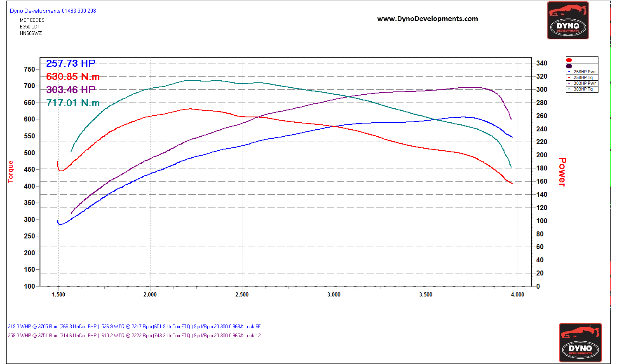Select the blue 219.3 WHP summary line
Image resolution: width=617 pixels, height=364 pixels.
[x=134, y=327]
